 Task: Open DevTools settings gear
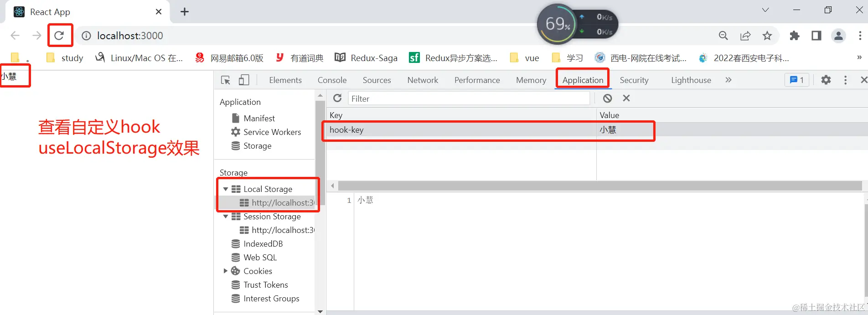point(826,80)
